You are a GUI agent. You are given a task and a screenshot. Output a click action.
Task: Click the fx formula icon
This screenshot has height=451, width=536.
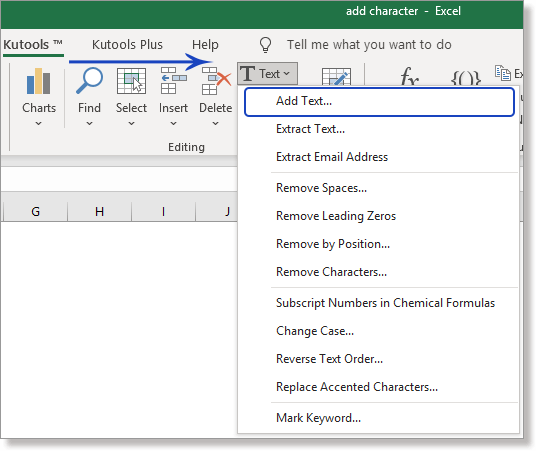[410, 76]
